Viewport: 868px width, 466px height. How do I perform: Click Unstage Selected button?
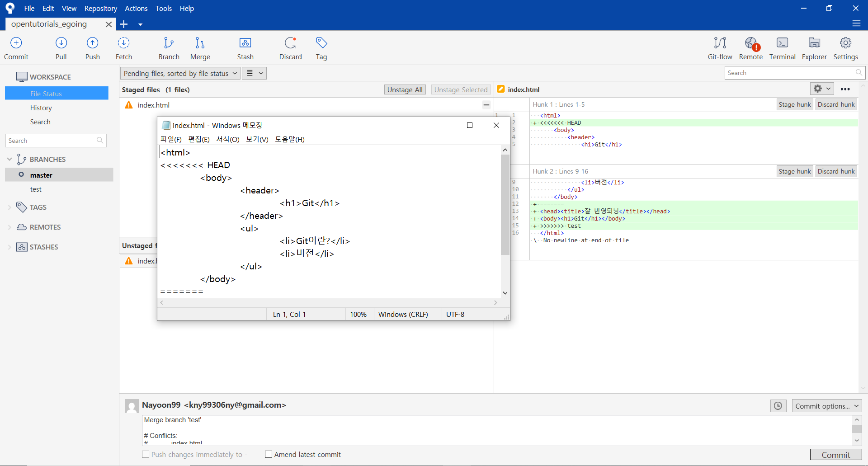[x=461, y=89]
